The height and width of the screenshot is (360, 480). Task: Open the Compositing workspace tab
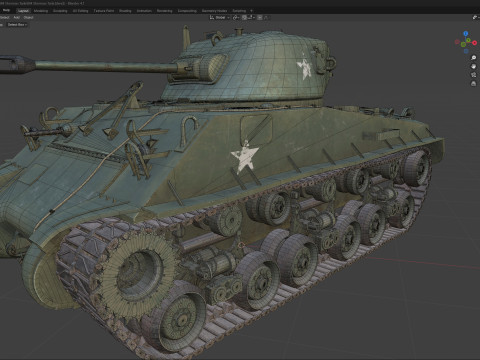click(x=187, y=11)
